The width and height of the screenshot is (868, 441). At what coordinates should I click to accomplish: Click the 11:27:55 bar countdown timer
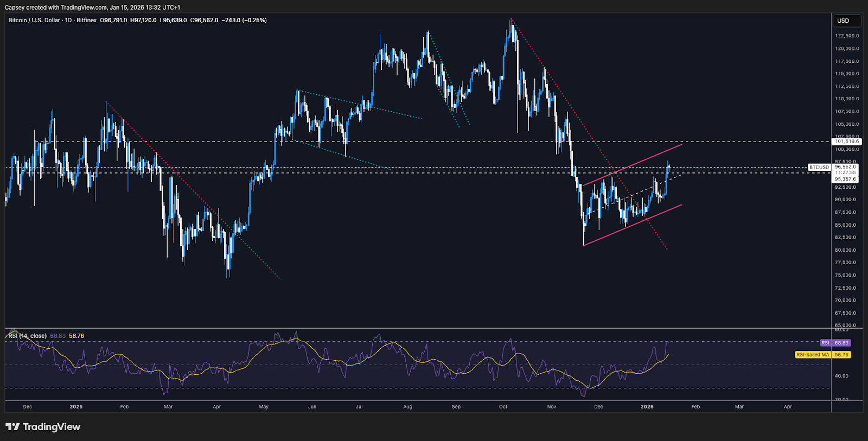click(845, 173)
